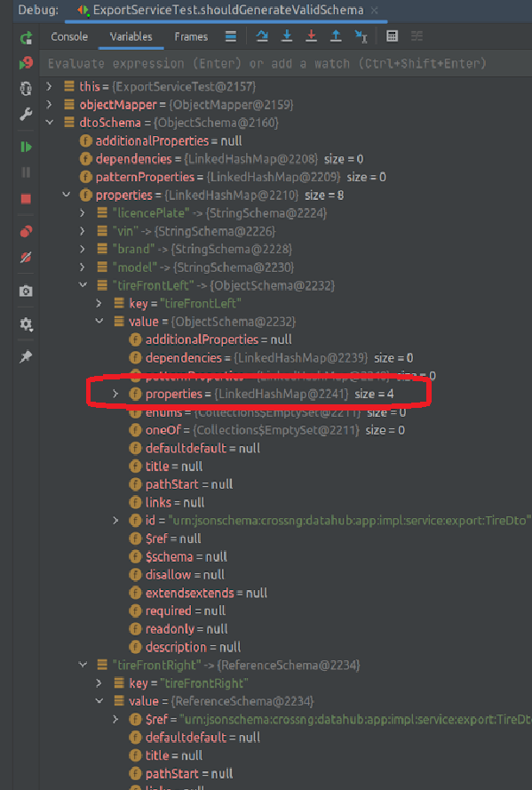
Task: Switch to the Console tab
Action: pos(69,37)
